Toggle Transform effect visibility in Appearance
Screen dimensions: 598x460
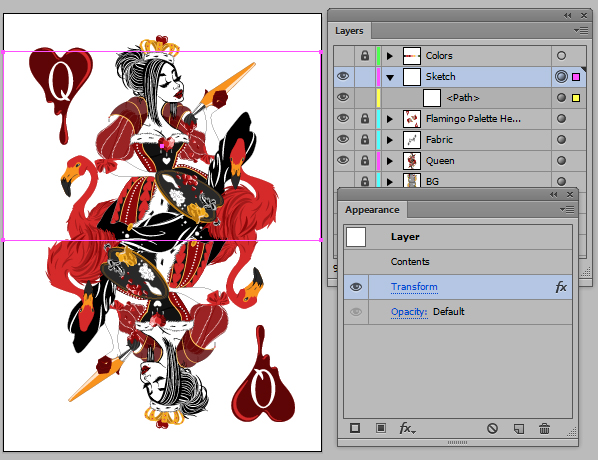tap(356, 287)
